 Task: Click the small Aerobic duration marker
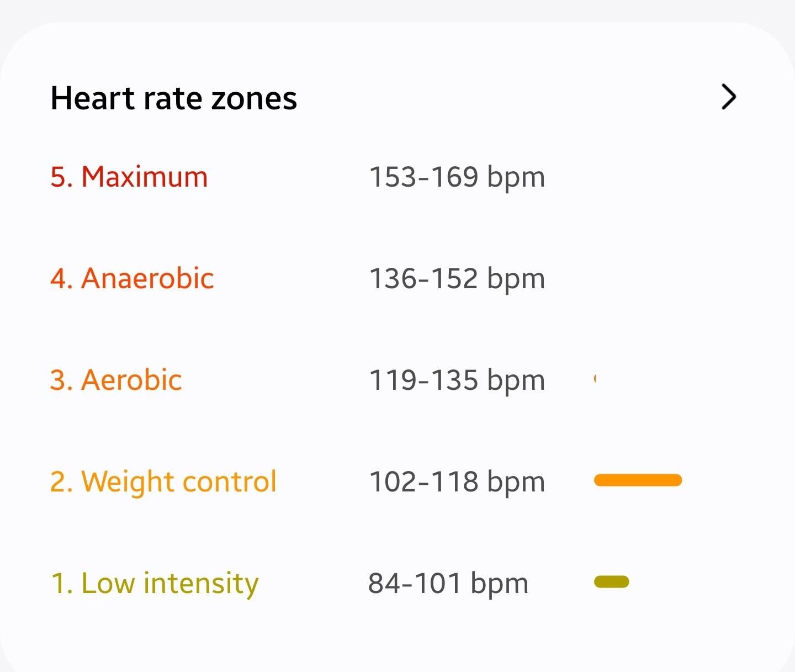tap(596, 379)
